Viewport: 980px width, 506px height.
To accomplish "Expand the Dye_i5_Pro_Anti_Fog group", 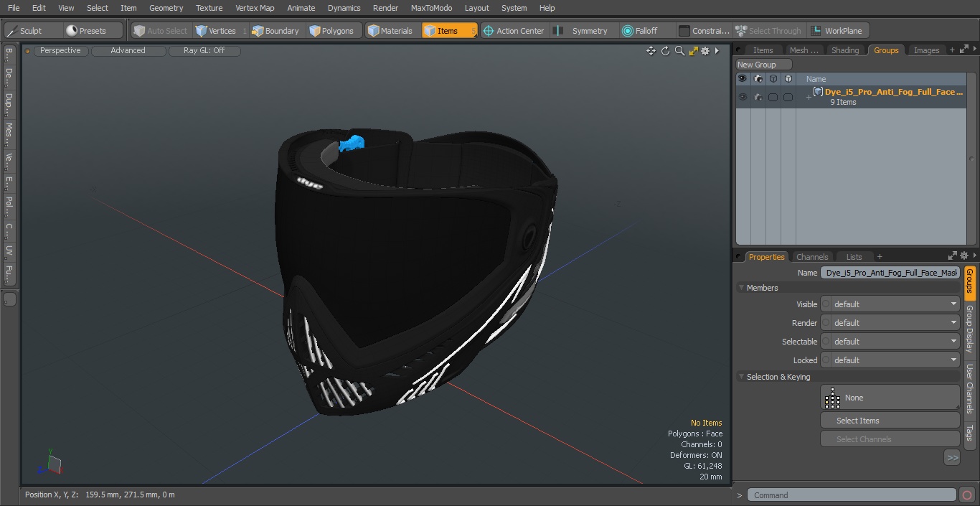I will point(808,97).
